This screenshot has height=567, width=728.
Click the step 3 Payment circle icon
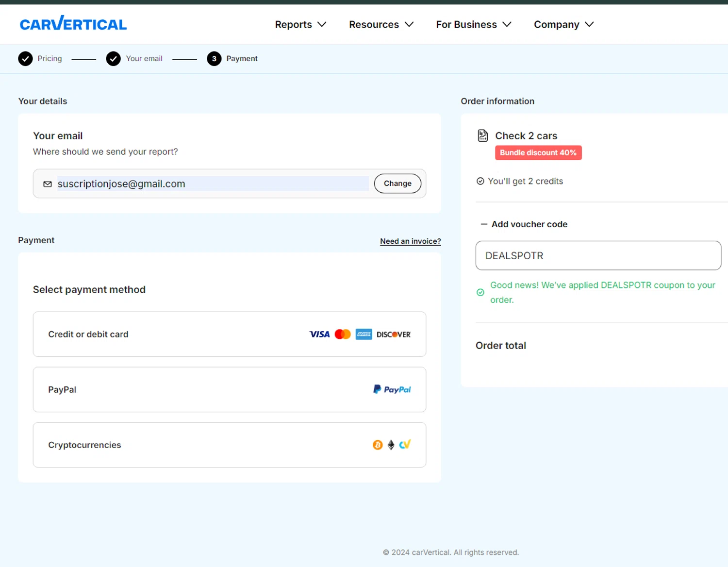[214, 59]
